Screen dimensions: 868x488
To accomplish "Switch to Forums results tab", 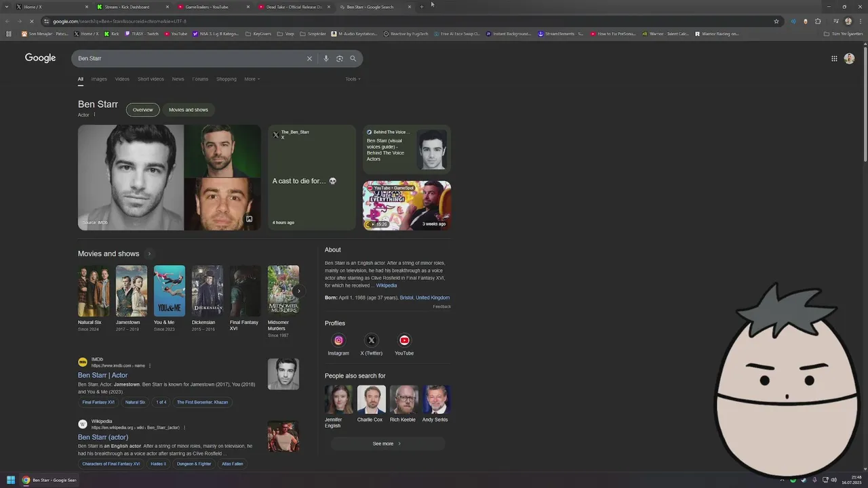I will click(200, 79).
